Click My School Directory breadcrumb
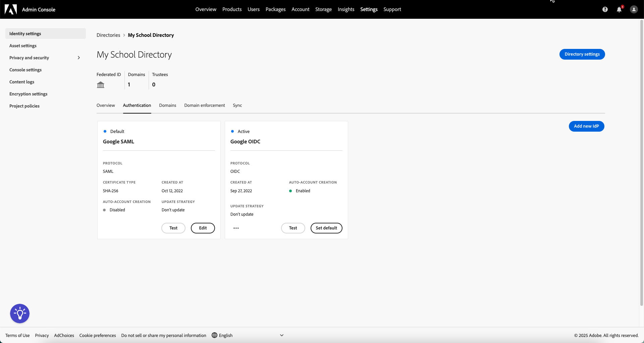Image resolution: width=644 pixels, height=343 pixels. (151, 35)
